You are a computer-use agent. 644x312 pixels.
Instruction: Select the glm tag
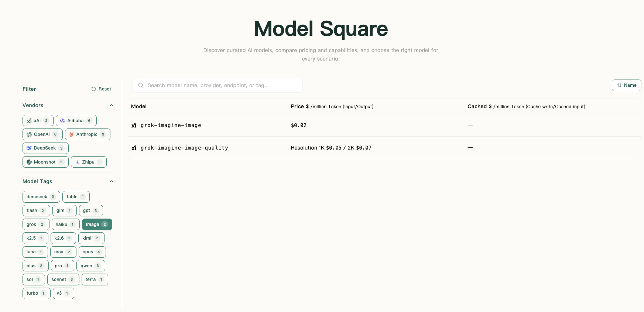[x=65, y=210]
